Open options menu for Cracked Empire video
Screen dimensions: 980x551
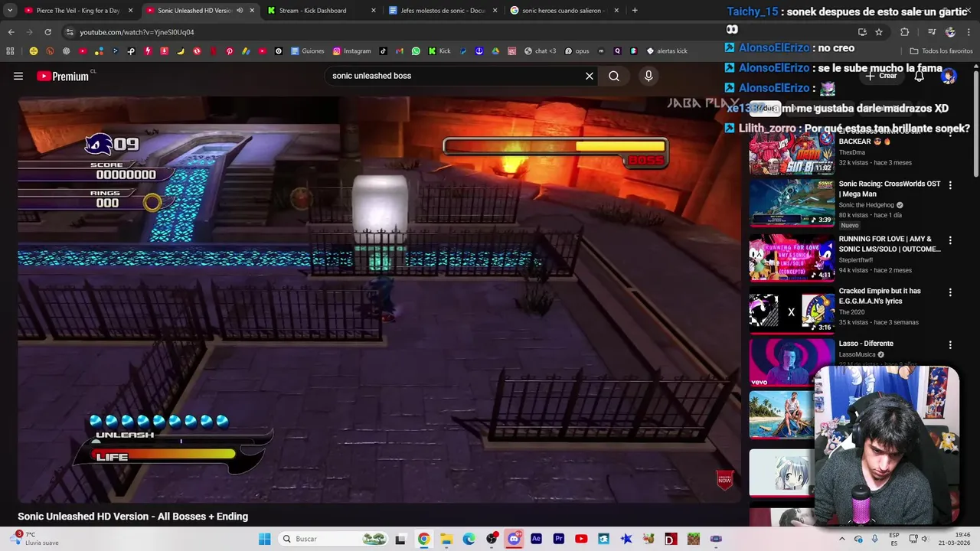[950, 292]
